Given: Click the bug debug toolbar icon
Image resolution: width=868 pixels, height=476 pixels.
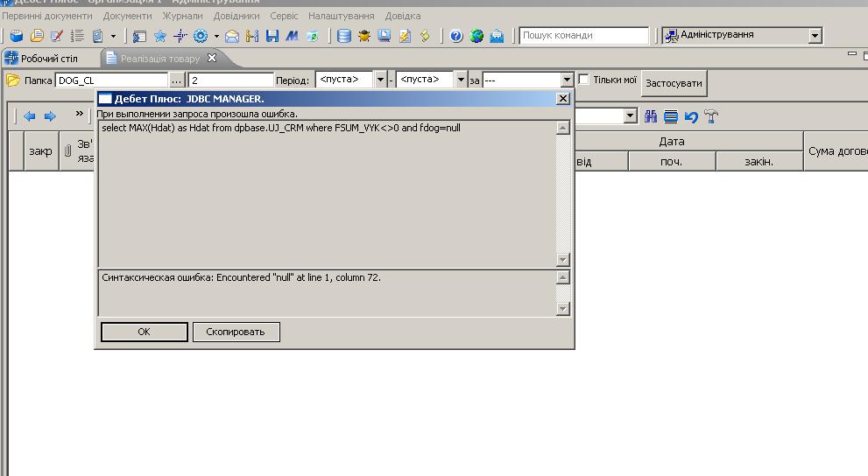Looking at the screenshot, I should (x=363, y=37).
